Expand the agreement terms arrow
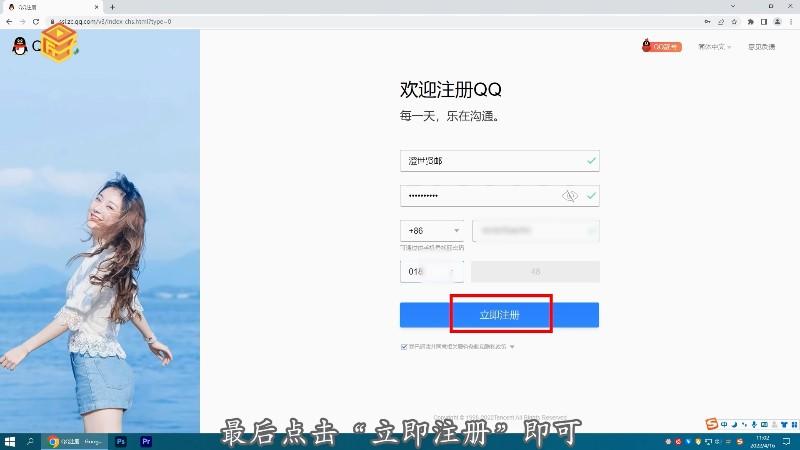 512,347
